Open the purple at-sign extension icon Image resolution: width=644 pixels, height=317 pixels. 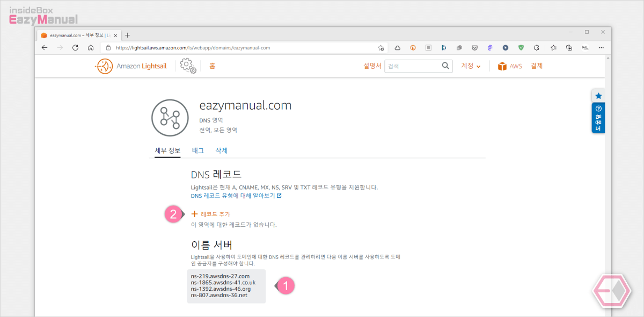(x=490, y=47)
